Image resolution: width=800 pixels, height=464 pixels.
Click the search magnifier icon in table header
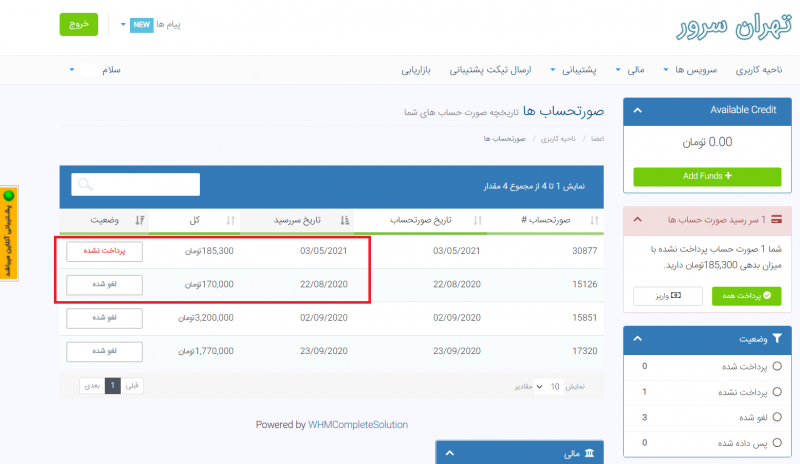(86, 185)
